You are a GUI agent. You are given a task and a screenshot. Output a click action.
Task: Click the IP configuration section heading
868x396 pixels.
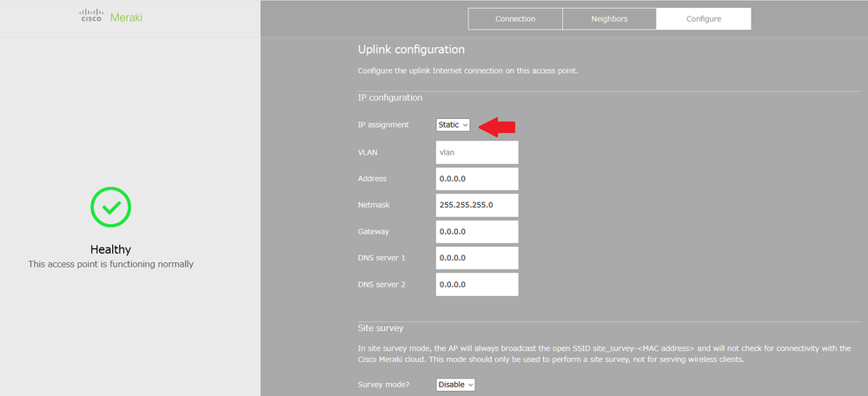click(x=390, y=98)
